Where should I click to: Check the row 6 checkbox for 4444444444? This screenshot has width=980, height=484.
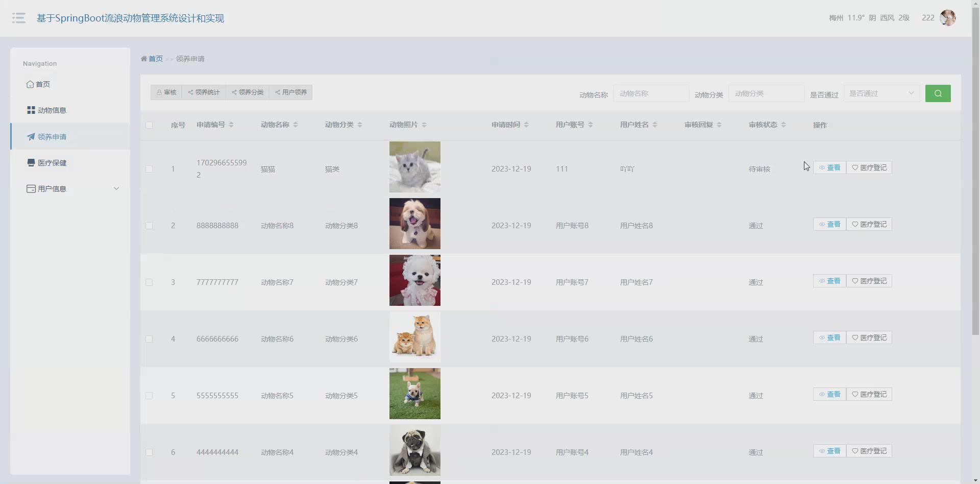(x=149, y=452)
